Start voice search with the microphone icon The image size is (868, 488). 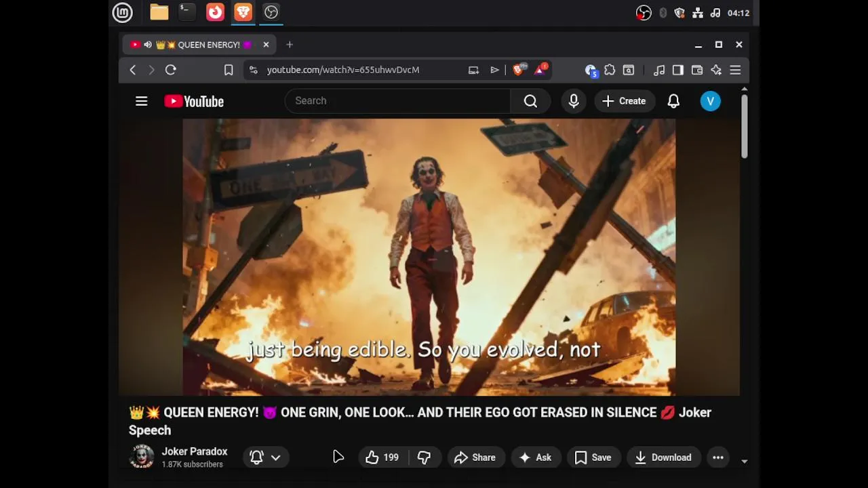click(574, 101)
